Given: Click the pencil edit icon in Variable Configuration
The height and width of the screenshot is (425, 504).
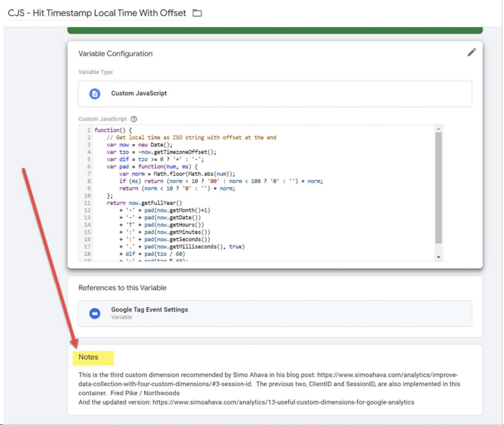Looking at the screenshot, I should pos(471,52).
